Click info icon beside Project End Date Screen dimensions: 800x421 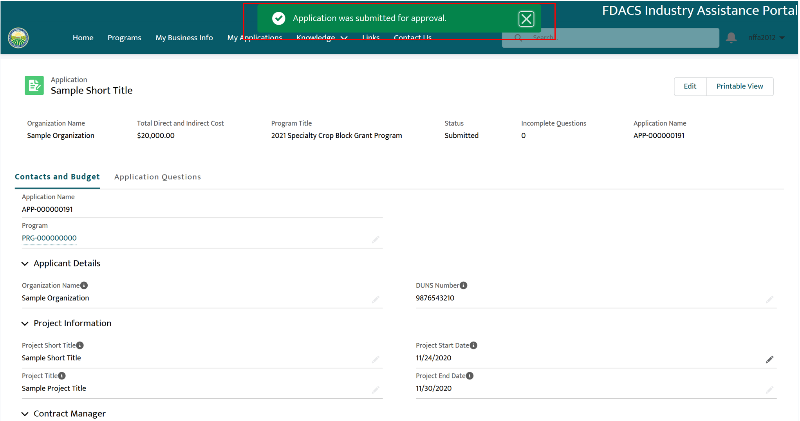pos(469,376)
